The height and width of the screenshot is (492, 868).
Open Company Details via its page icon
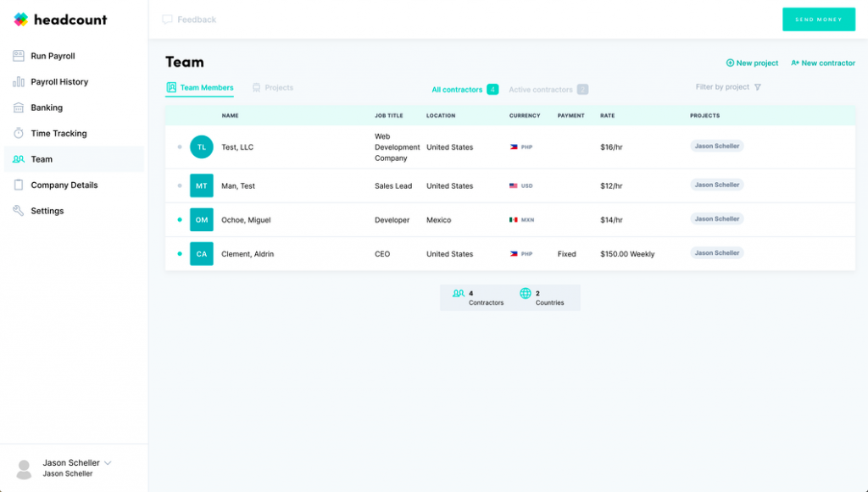[19, 185]
